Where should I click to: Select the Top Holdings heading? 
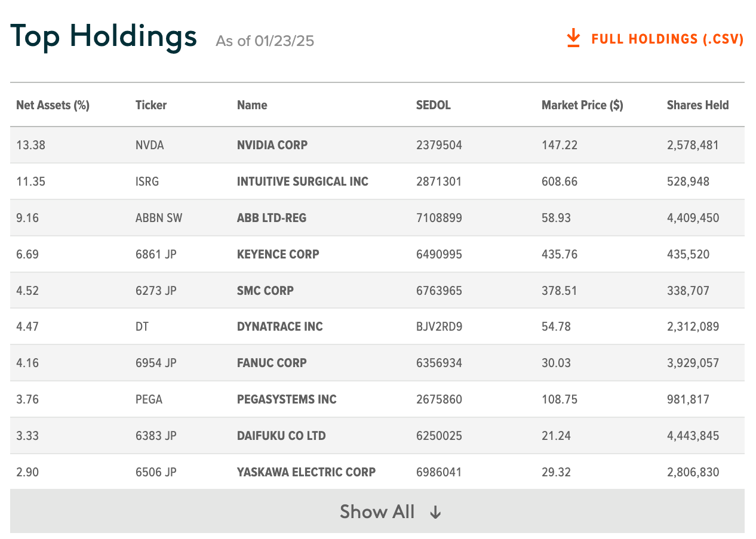[104, 36]
